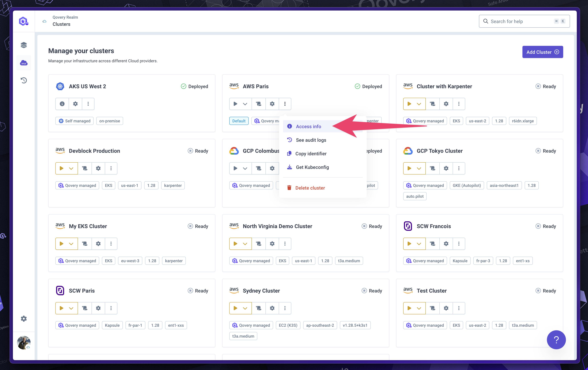Click the asia-northeast1 region tag

(504, 185)
